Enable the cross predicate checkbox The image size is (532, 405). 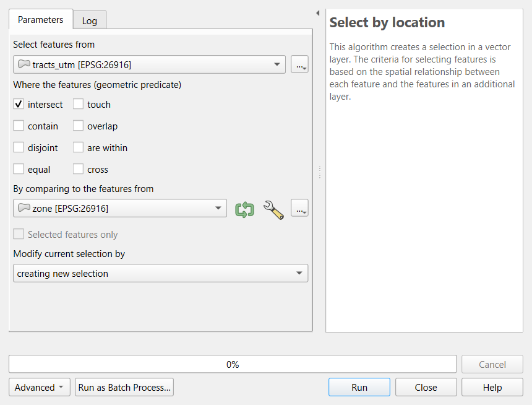pyautogui.click(x=78, y=169)
